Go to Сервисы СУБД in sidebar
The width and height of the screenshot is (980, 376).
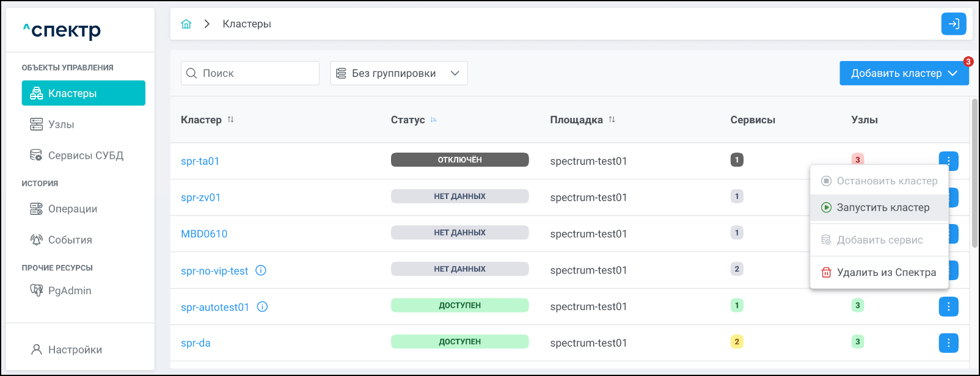click(x=86, y=156)
